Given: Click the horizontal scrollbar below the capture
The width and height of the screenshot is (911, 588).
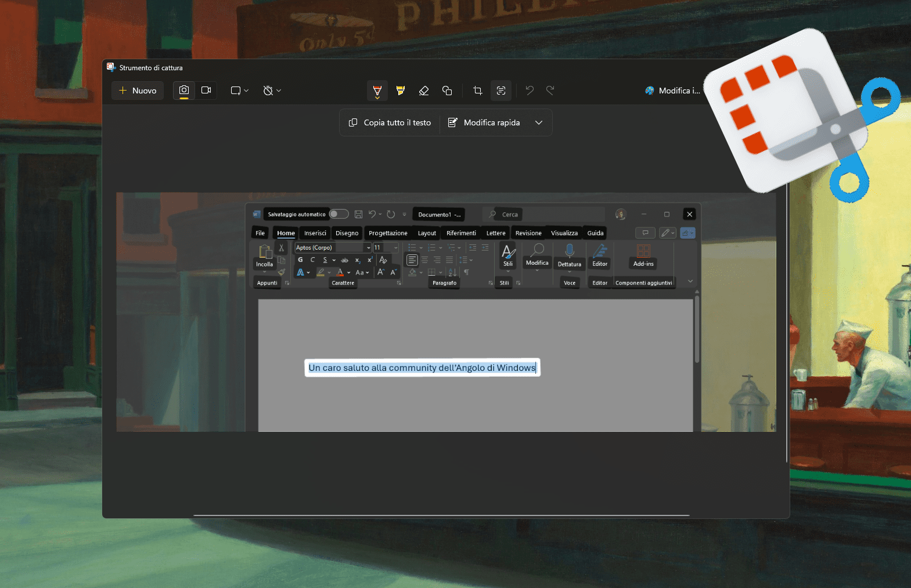Looking at the screenshot, I should (x=441, y=515).
